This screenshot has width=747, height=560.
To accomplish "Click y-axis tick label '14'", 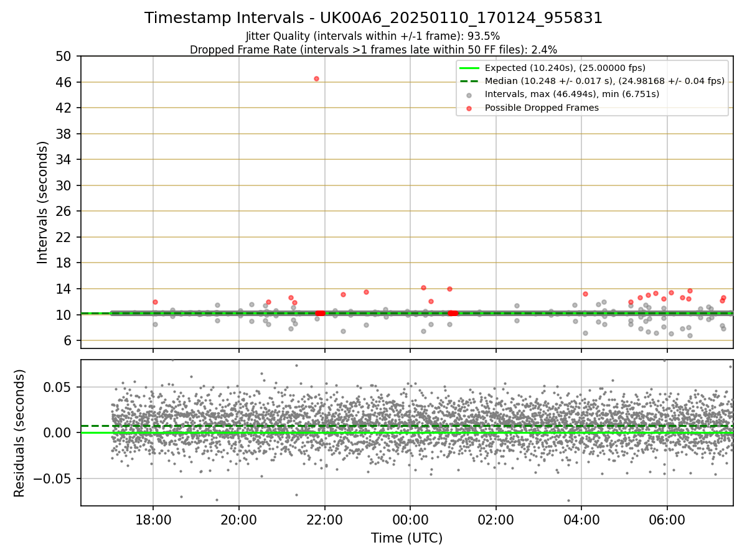I will 65,289.
